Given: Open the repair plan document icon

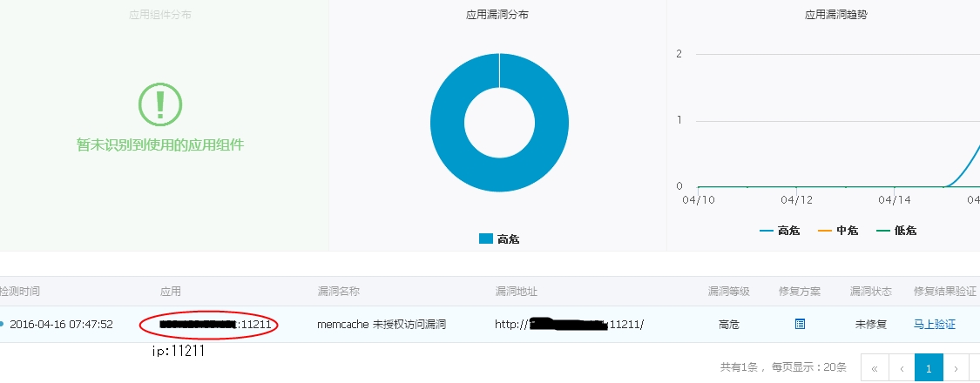Looking at the screenshot, I should [800, 324].
